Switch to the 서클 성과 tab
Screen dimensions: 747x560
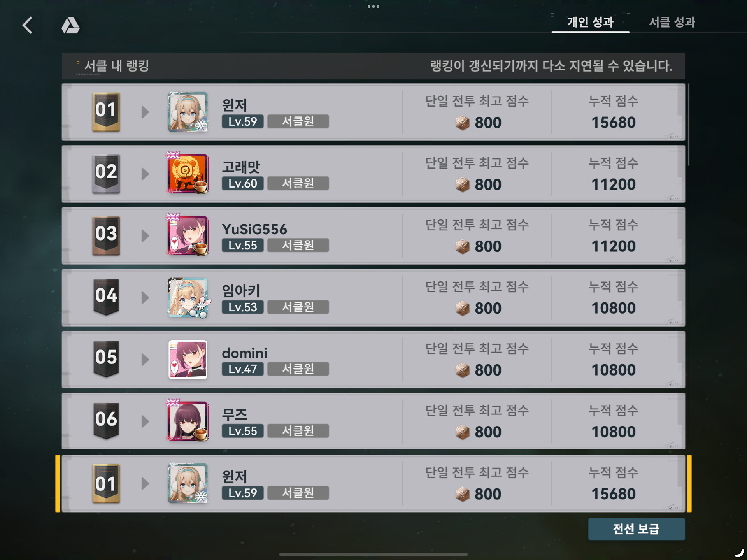click(x=672, y=22)
